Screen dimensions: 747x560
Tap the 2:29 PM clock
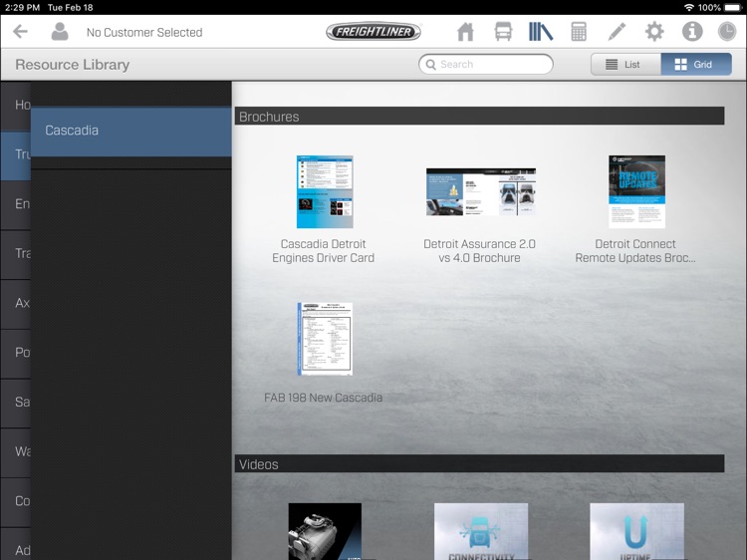click(x=22, y=8)
